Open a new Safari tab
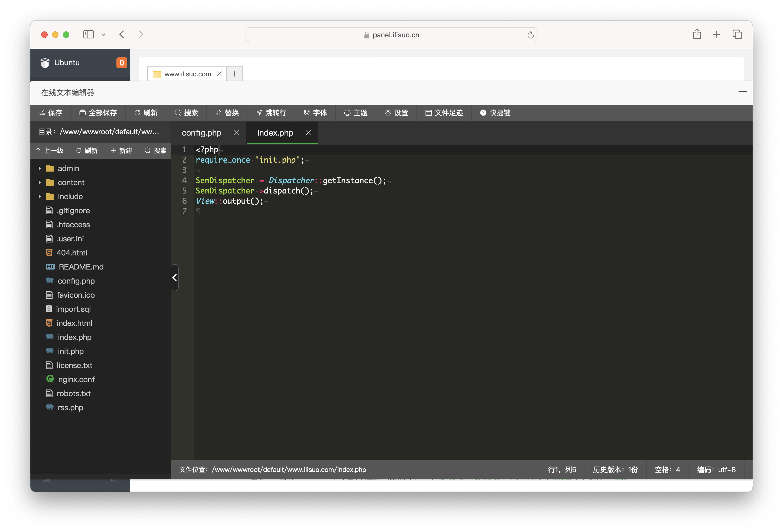The height and width of the screenshot is (532, 783). tap(717, 34)
